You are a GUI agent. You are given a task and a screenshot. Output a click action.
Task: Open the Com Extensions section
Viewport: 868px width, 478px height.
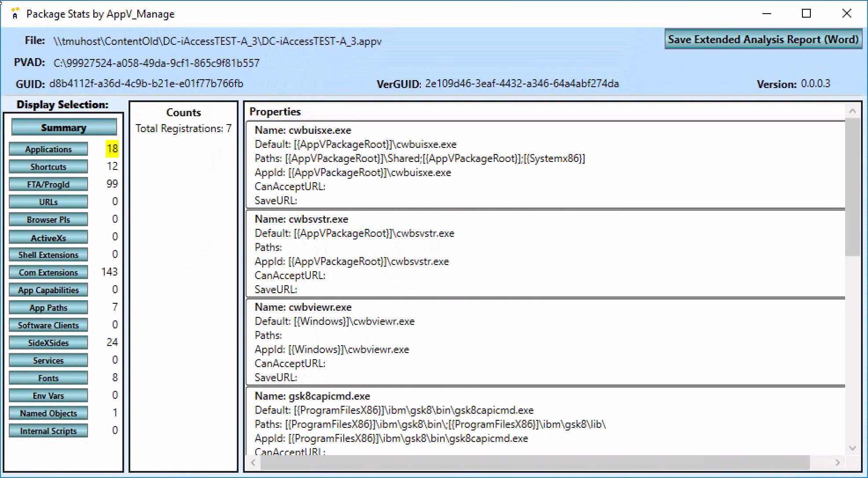[48, 272]
